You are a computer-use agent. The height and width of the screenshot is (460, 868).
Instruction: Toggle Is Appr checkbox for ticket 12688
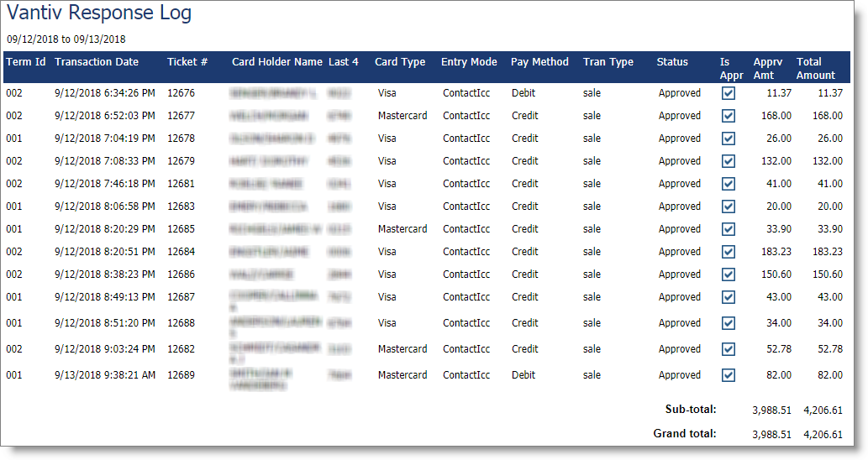tap(729, 323)
